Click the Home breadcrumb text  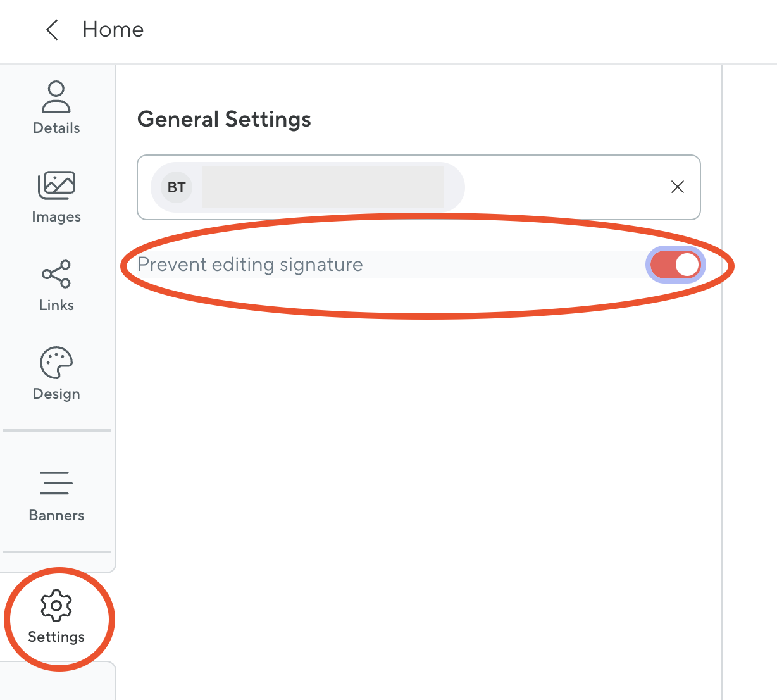tap(113, 30)
